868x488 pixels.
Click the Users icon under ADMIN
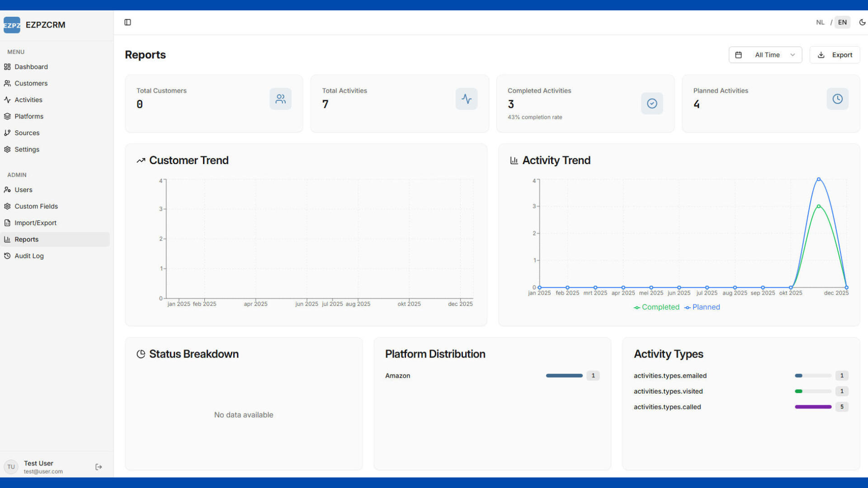(x=7, y=190)
